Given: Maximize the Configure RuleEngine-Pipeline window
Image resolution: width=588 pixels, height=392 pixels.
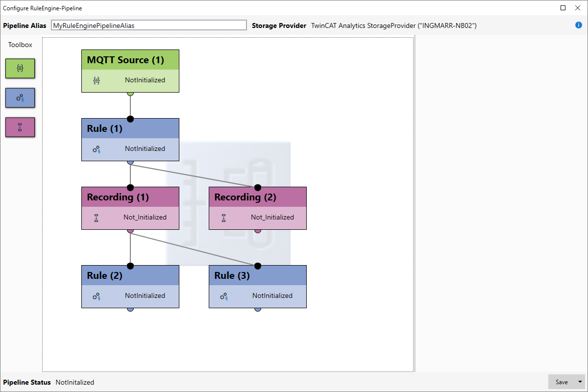Looking at the screenshot, I should pos(563,8).
